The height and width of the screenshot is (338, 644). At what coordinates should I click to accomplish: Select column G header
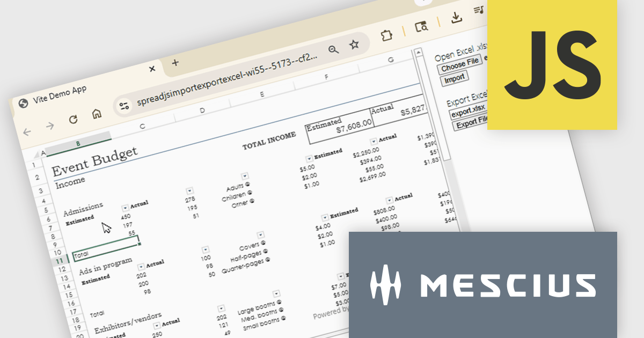tap(390, 60)
